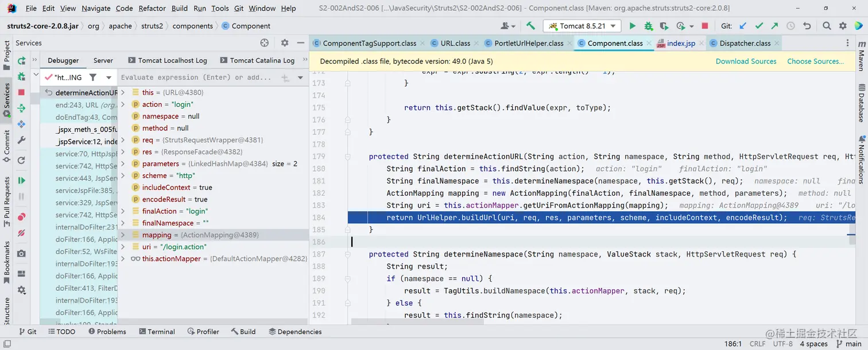868x350 pixels.
Task: Open the Profiler tool window button
Action: click(x=203, y=332)
